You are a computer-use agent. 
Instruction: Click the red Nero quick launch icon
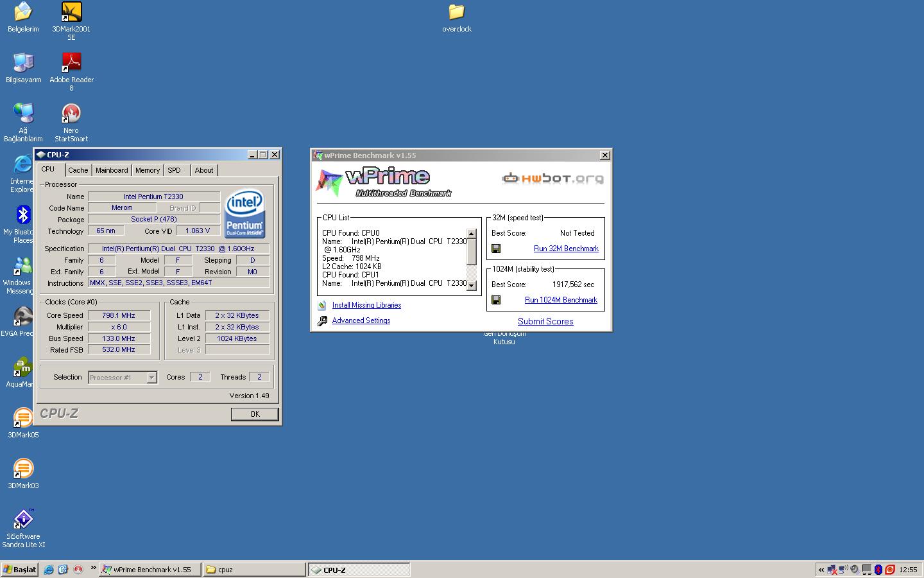[78, 570]
